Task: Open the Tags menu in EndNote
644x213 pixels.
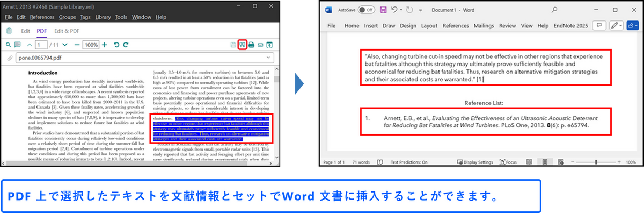Action: [85, 17]
